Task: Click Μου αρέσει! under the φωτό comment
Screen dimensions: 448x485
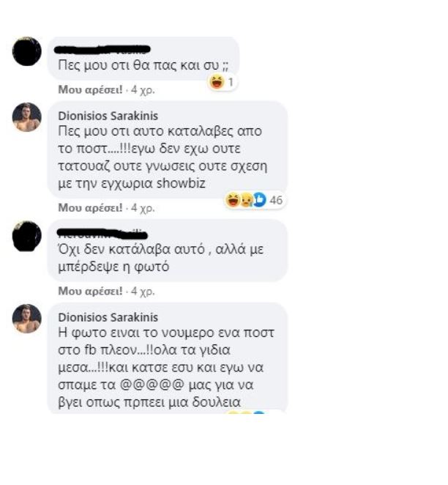Action: pos(90,291)
